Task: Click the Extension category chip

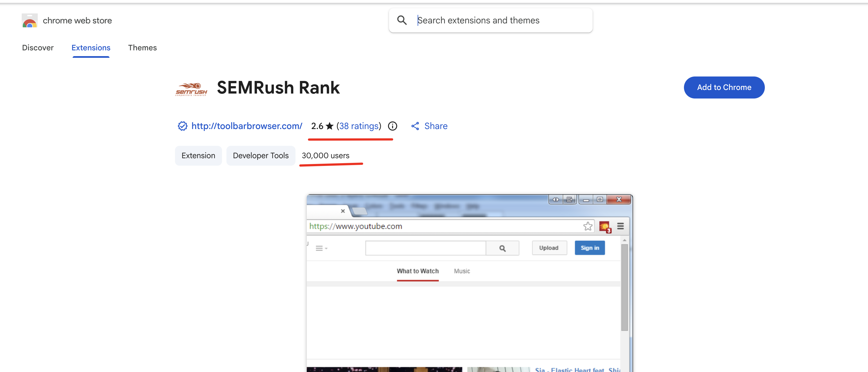Action: point(198,156)
